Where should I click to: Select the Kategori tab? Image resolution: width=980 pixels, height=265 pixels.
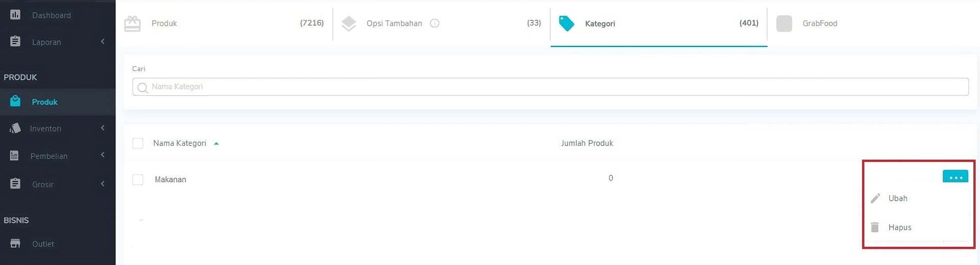(x=658, y=23)
